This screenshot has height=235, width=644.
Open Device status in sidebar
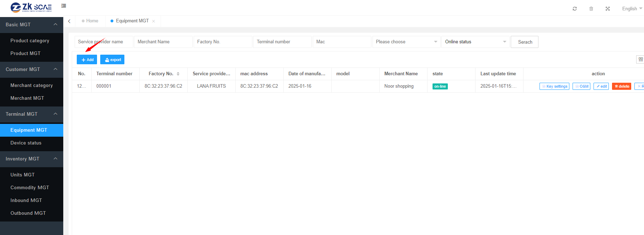[x=26, y=143]
